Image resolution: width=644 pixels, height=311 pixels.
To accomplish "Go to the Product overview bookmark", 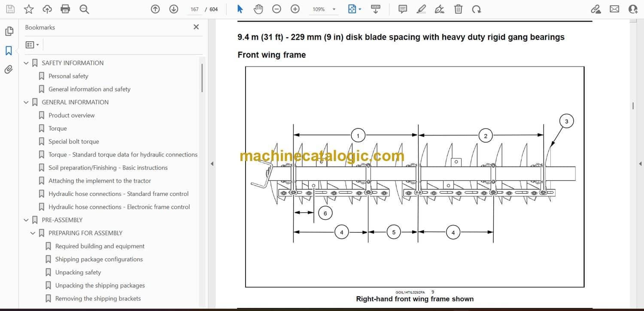I will (x=71, y=116).
